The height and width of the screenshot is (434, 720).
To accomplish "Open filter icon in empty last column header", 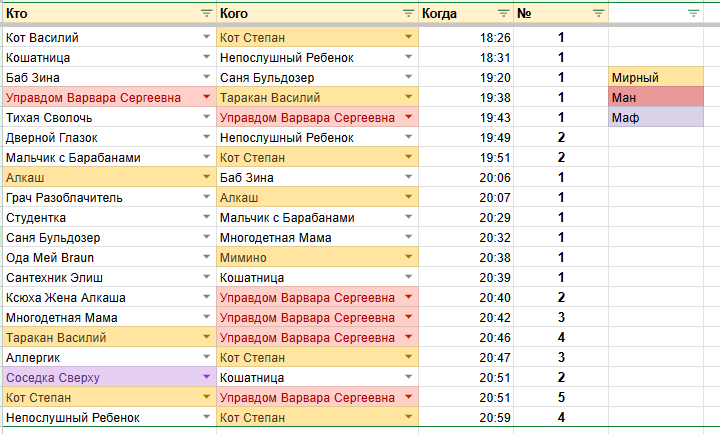I will pos(693,13).
